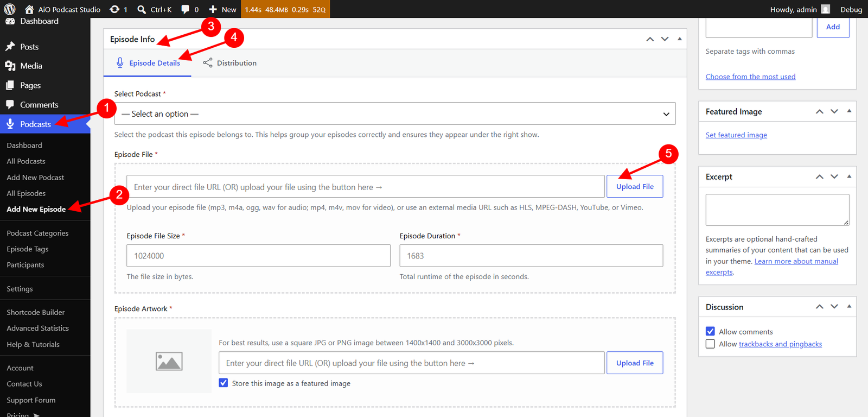
Task: Click the Media icon in sidebar
Action: (10, 66)
